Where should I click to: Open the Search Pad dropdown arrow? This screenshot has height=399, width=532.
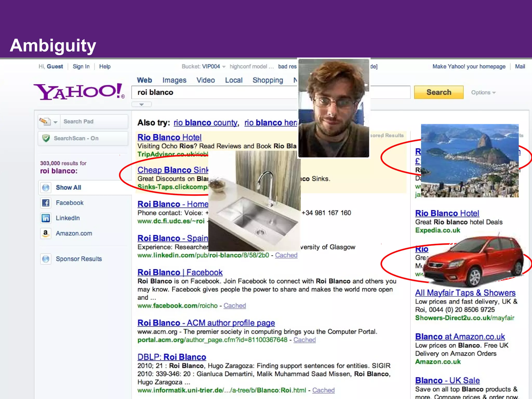(x=55, y=122)
